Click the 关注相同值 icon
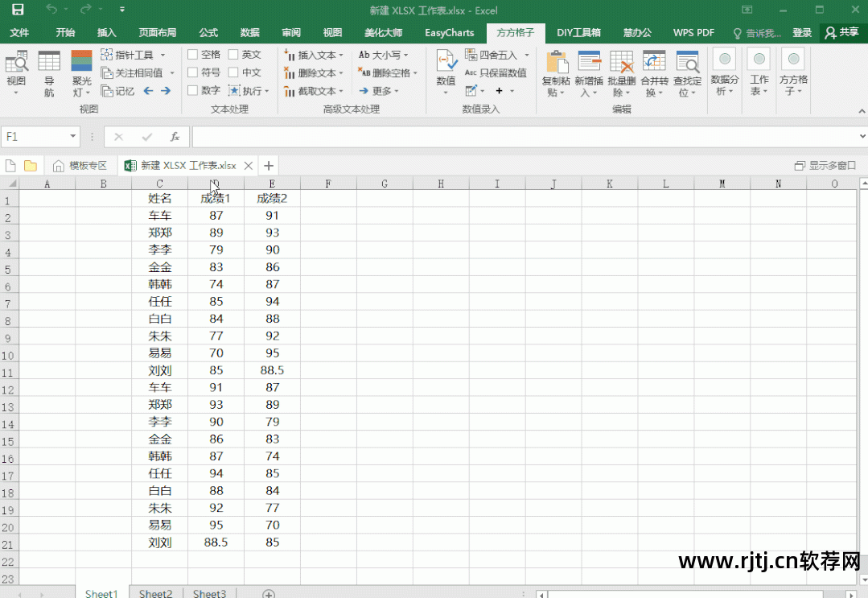 pyautogui.click(x=107, y=72)
